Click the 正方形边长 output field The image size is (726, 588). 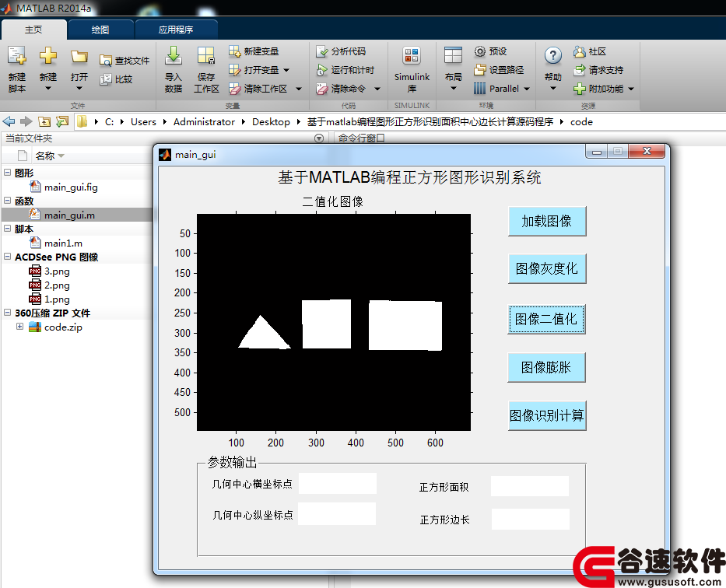[x=531, y=519]
